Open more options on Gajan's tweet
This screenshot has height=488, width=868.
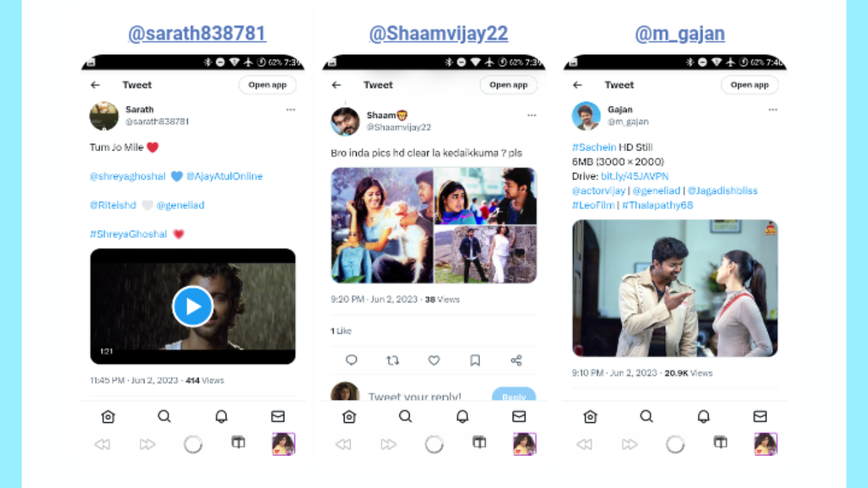coord(773,110)
